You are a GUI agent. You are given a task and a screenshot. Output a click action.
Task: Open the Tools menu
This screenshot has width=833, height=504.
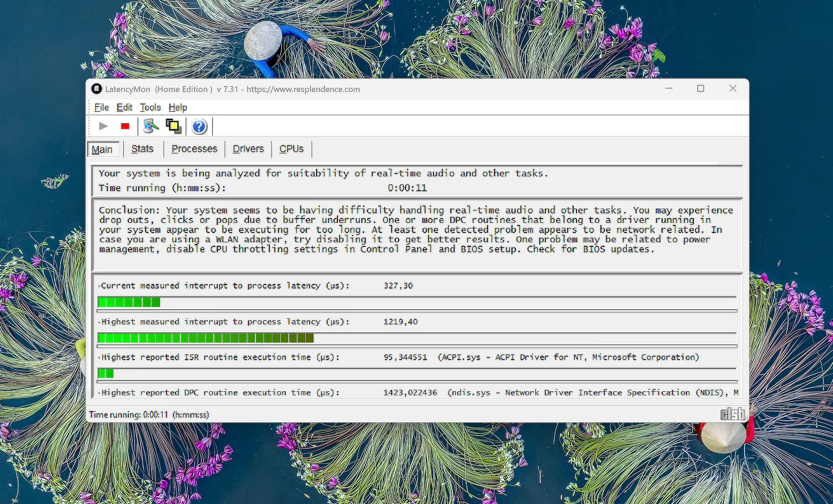(x=150, y=107)
